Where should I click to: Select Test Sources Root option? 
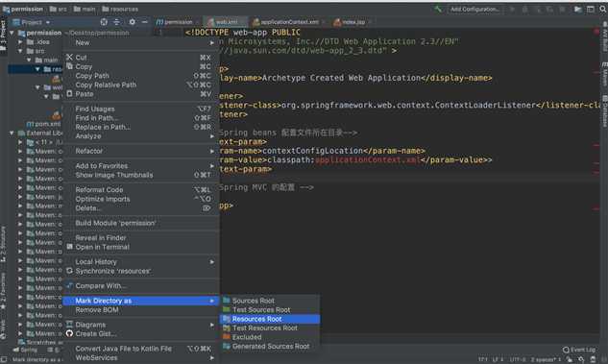pyautogui.click(x=270, y=309)
